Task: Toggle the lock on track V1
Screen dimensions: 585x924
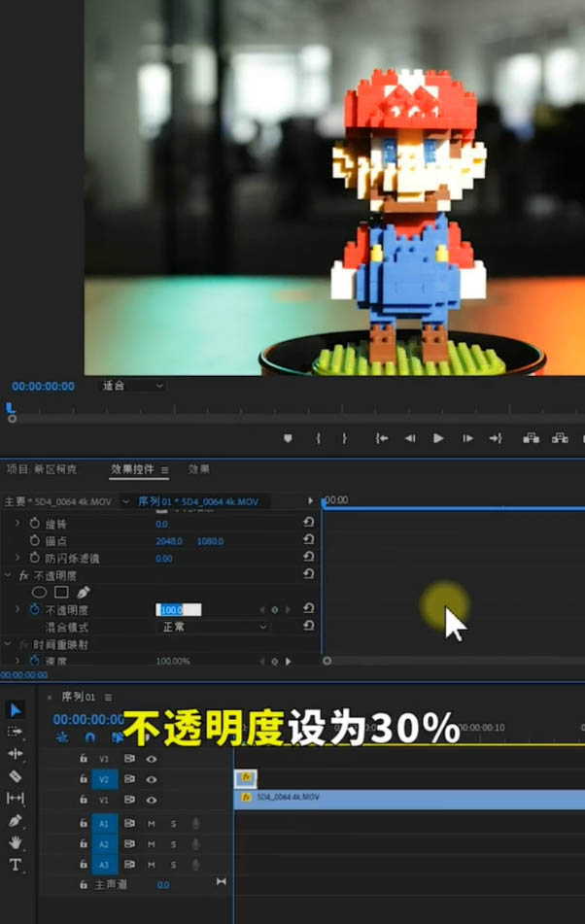Action: click(x=84, y=800)
